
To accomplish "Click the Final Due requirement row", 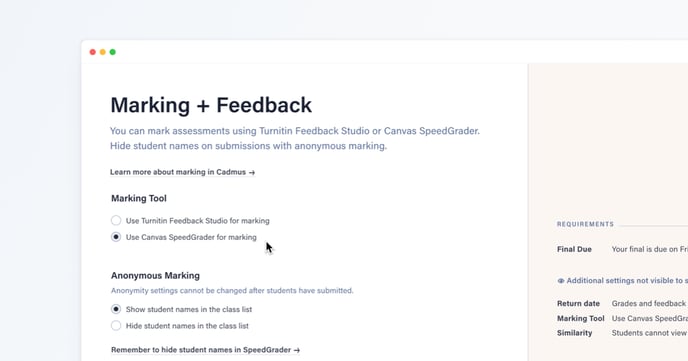I will [x=622, y=249].
